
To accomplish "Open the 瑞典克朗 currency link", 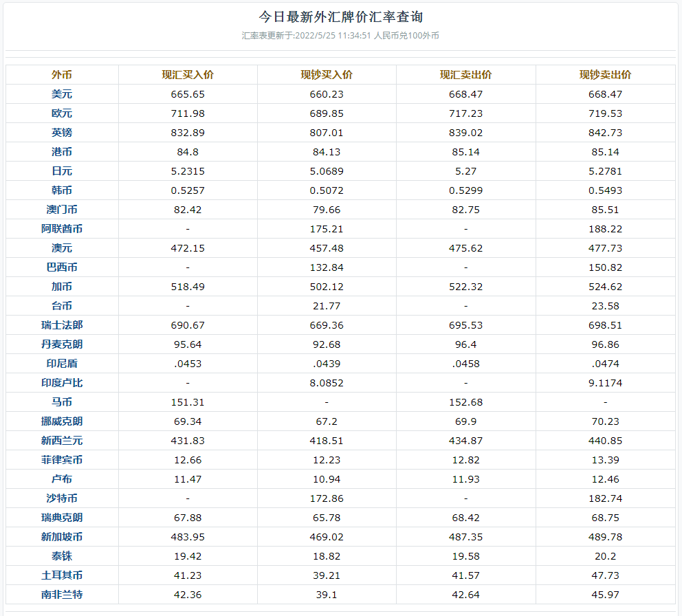I will pos(62,517).
